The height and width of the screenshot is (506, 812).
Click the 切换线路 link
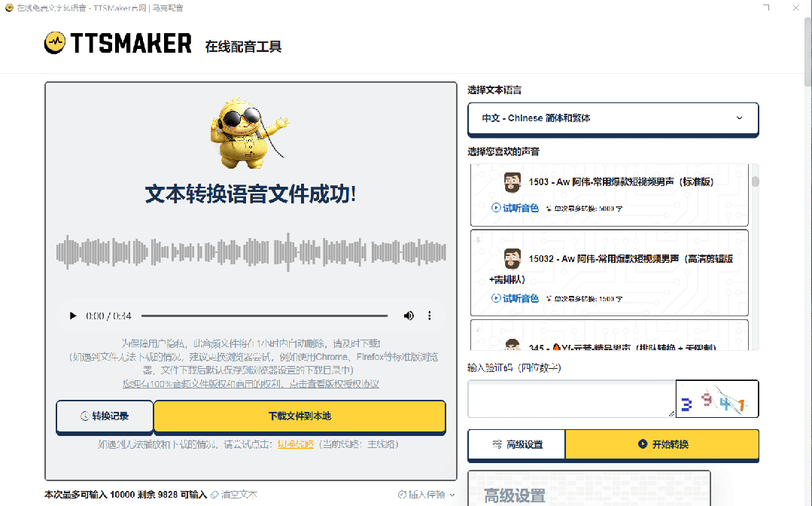[296, 444]
